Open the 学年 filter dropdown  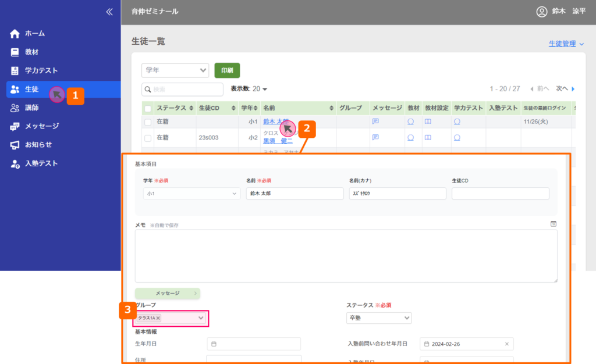(x=175, y=70)
